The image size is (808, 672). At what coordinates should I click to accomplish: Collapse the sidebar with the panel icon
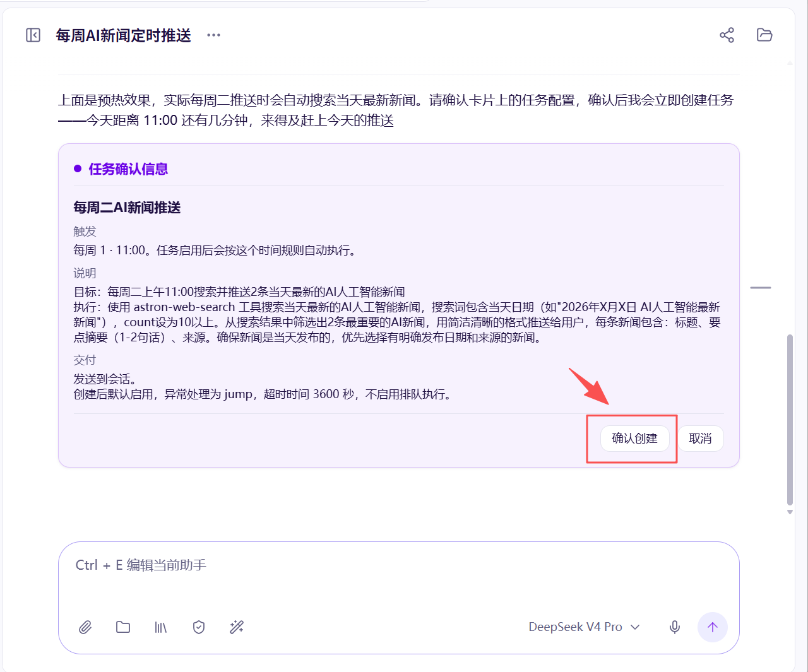coord(33,35)
